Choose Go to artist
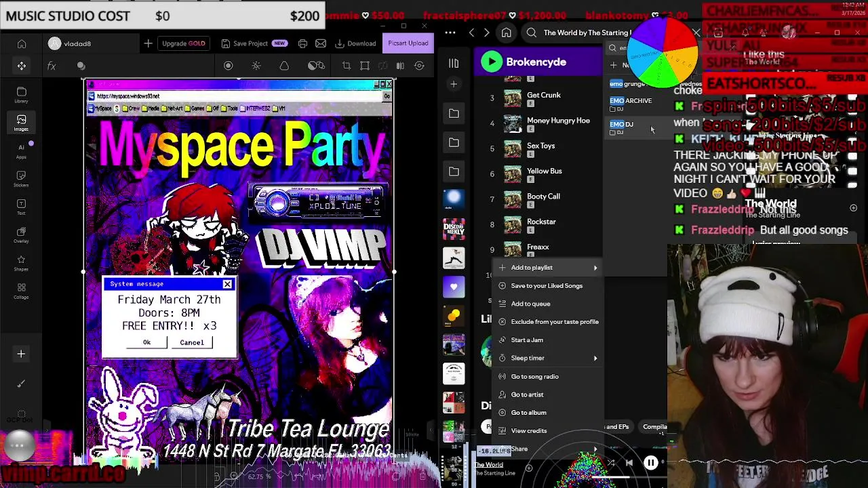The width and height of the screenshot is (868, 488). (x=549, y=394)
